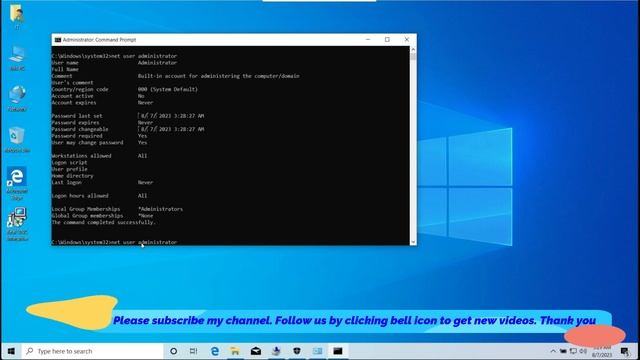
Task: Open the This PC desktop icon
Action: click(17, 58)
